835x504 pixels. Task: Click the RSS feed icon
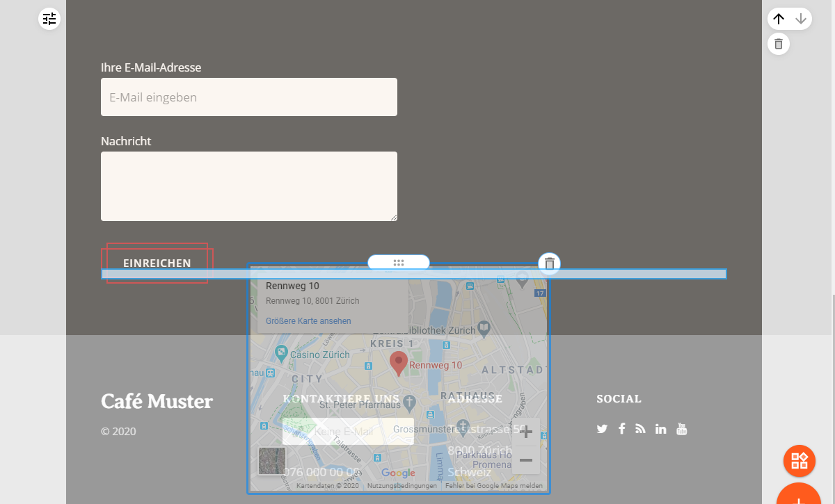(x=641, y=429)
